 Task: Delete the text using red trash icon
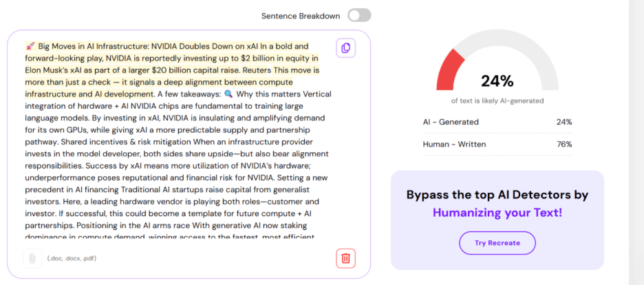(345, 258)
